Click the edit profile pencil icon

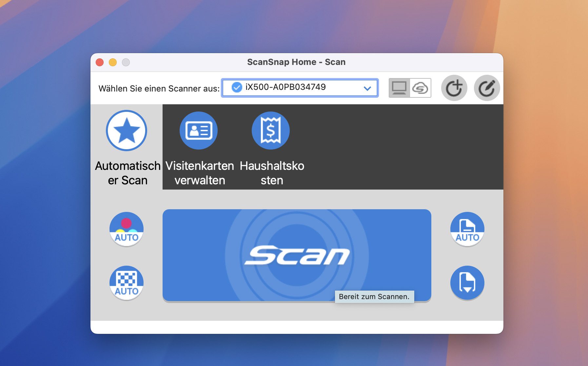pos(487,88)
